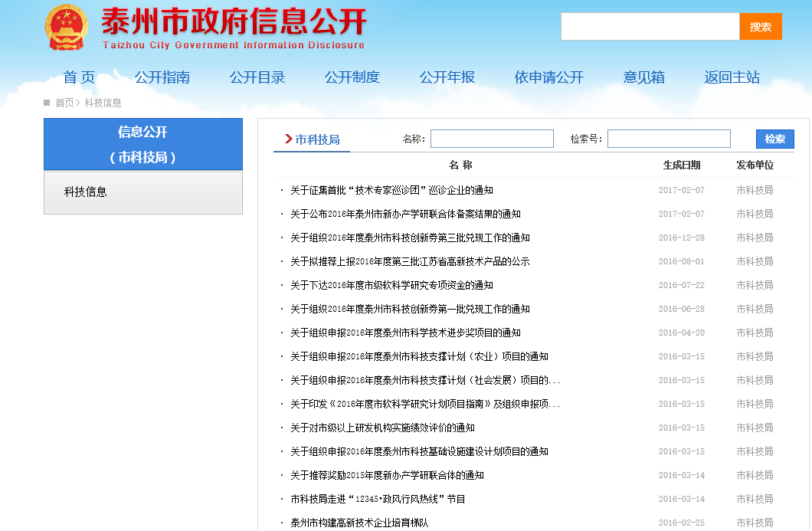Click the 首页 breadcrumb link
This screenshot has width=812, height=531.
(64, 103)
